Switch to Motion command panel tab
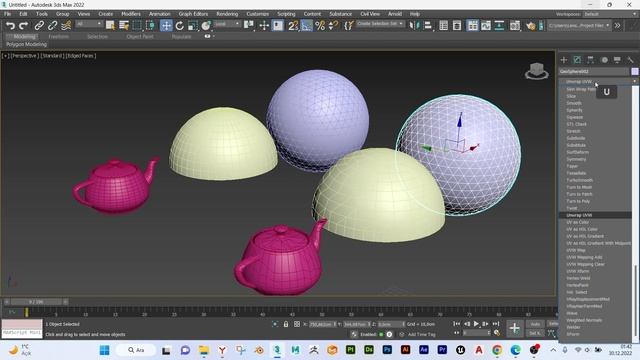The height and width of the screenshot is (360, 640). click(x=604, y=60)
